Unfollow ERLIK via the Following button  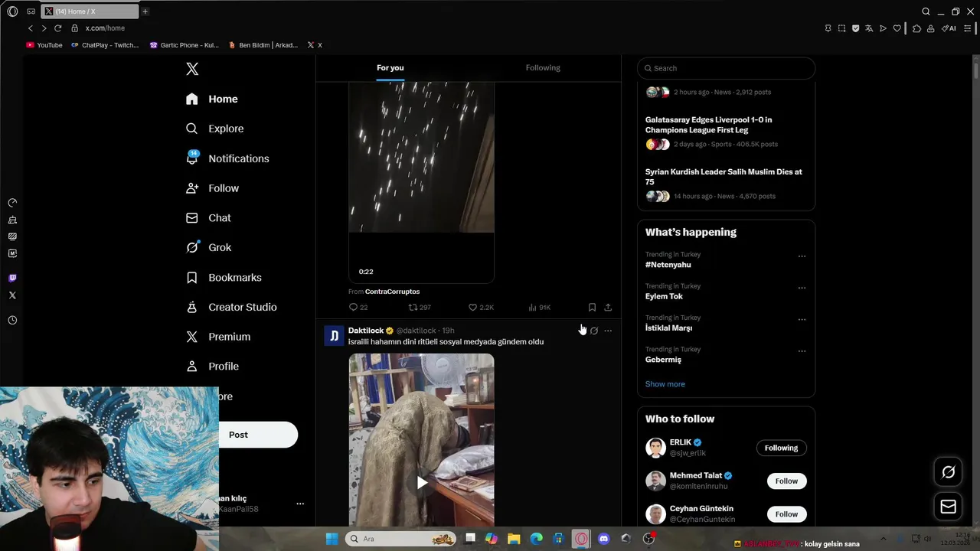click(781, 448)
